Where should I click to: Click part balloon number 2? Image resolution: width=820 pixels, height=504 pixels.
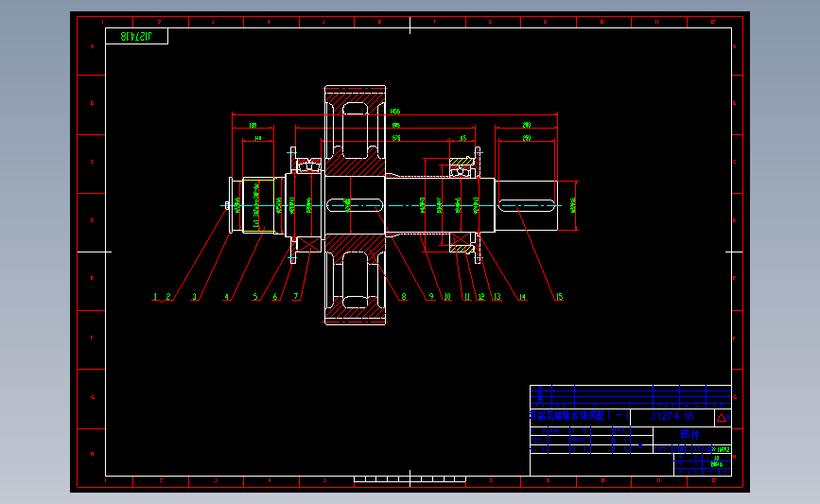pyautogui.click(x=167, y=296)
